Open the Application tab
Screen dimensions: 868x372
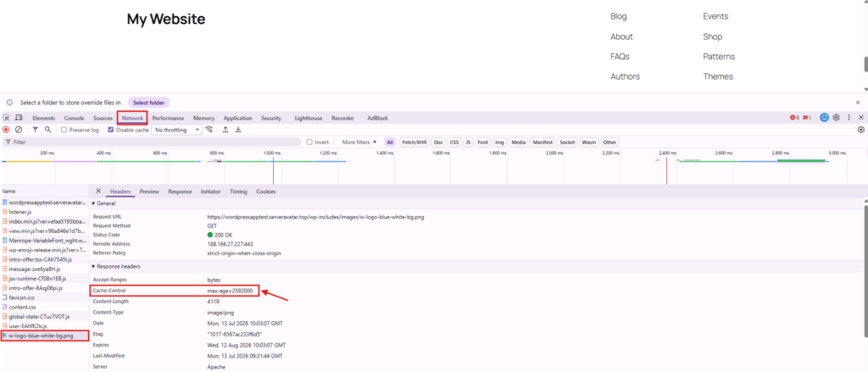click(x=237, y=118)
